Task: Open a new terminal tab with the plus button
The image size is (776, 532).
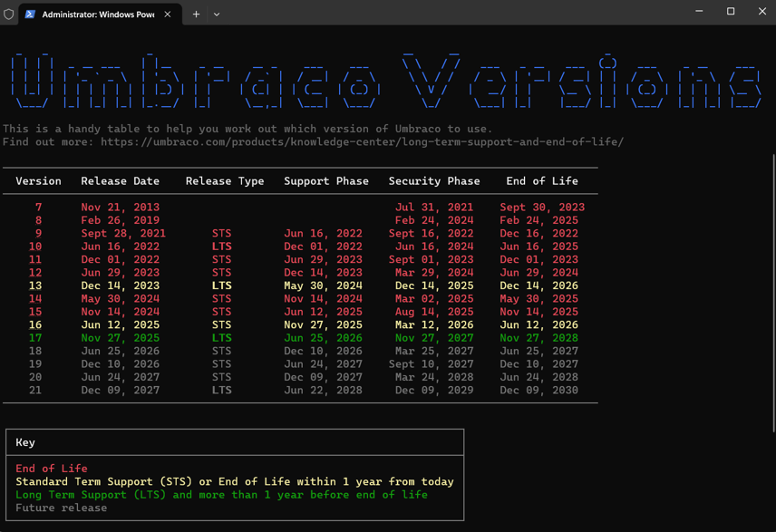Action: [x=198, y=14]
